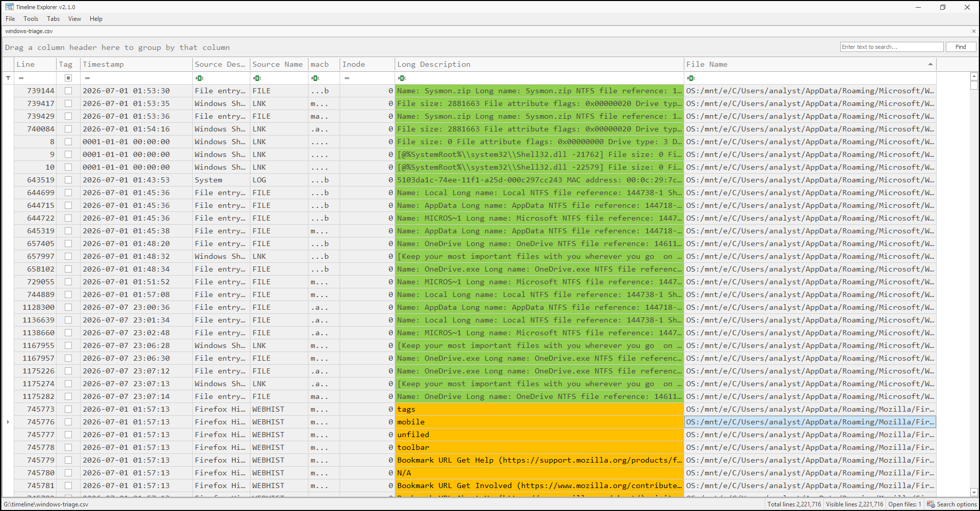Image resolution: width=980 pixels, height=511 pixels.
Task: Click the Find button
Action: [x=961, y=47]
